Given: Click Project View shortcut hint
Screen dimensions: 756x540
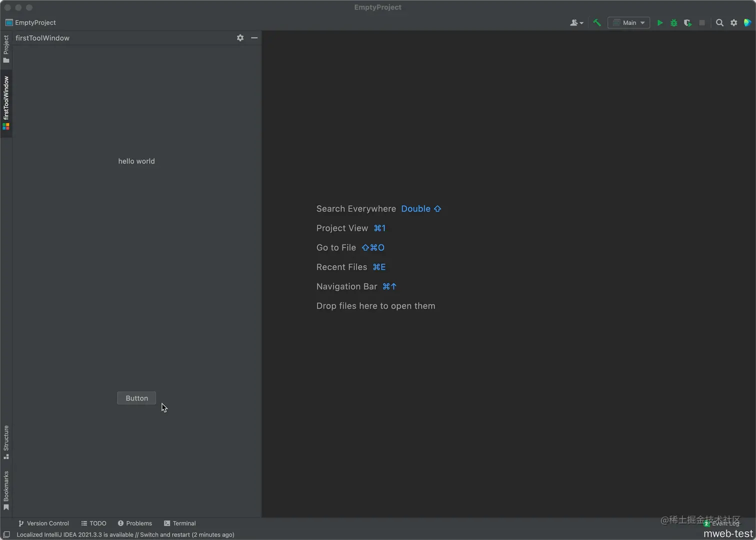Looking at the screenshot, I should point(351,228).
